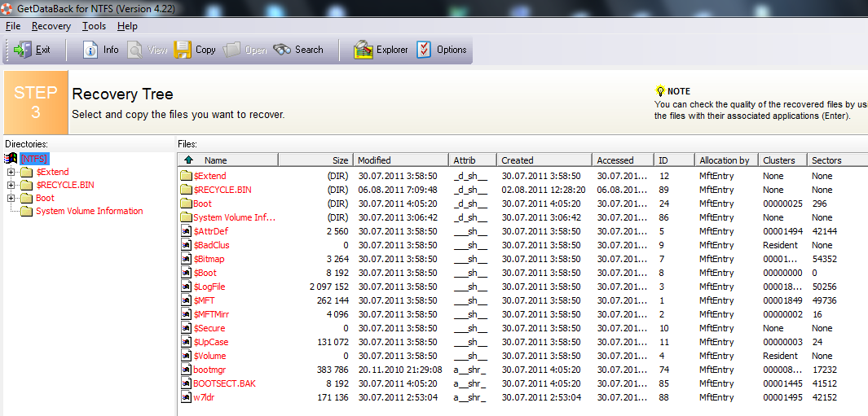Expand the $Extend tree node
Viewport: 868px width, 416px height.
tap(11, 172)
